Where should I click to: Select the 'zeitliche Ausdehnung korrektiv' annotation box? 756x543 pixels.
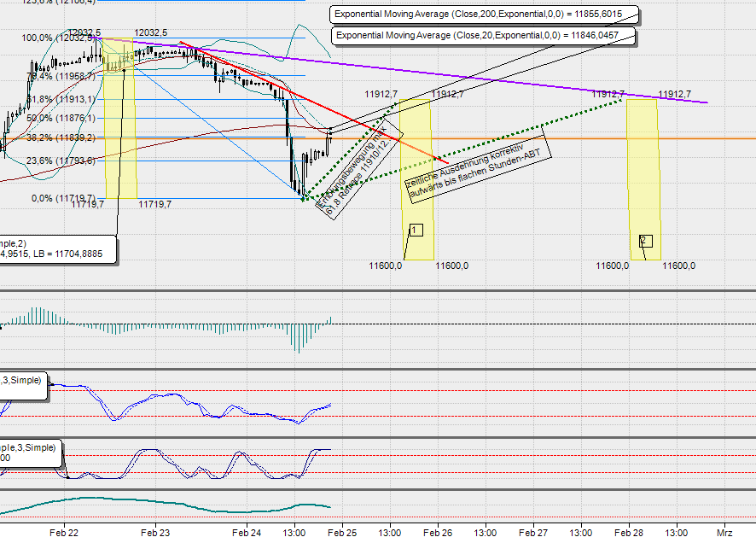(478, 165)
